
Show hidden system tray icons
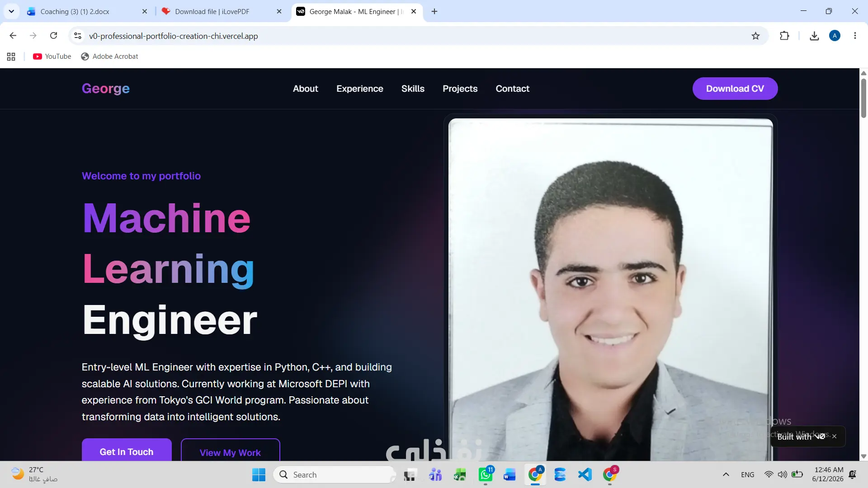(x=726, y=474)
